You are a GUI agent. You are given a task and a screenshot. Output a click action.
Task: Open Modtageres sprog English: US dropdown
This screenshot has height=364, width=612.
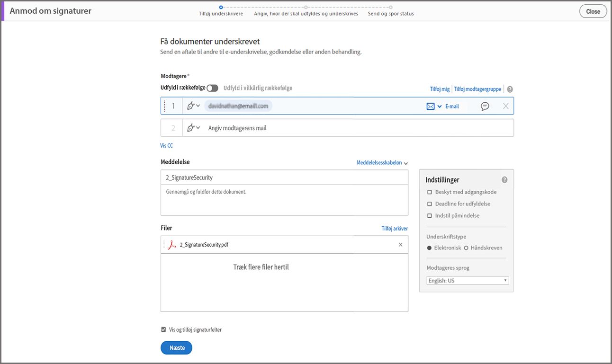point(468,281)
